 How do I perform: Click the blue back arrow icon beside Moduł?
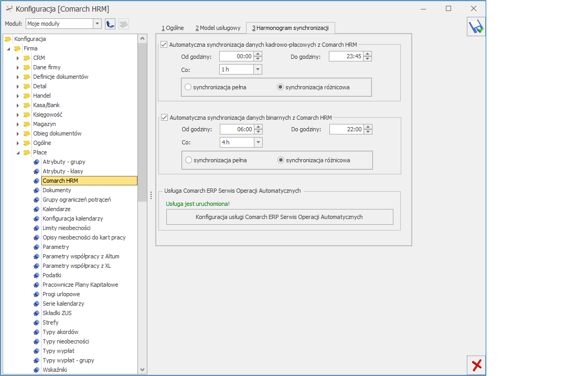[110, 24]
